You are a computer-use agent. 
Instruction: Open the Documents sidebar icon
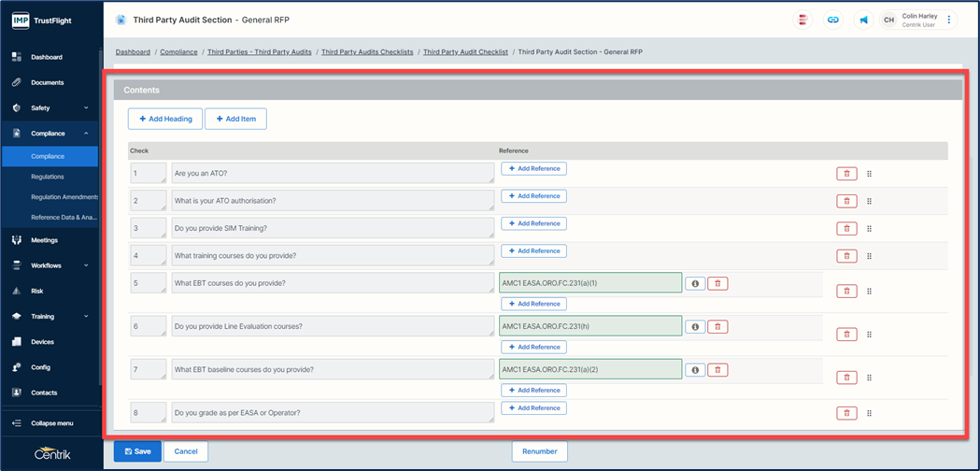pyautogui.click(x=17, y=82)
